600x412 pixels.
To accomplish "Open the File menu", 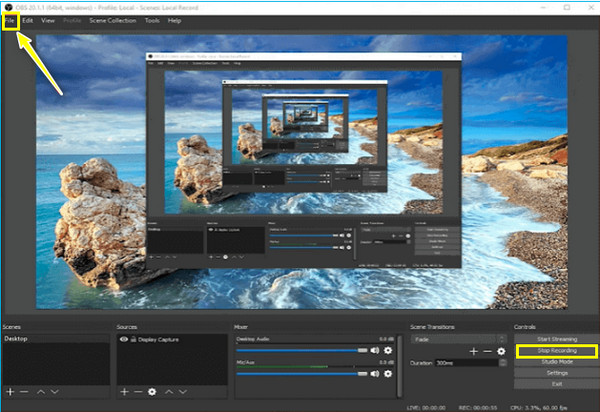I will tap(10, 21).
